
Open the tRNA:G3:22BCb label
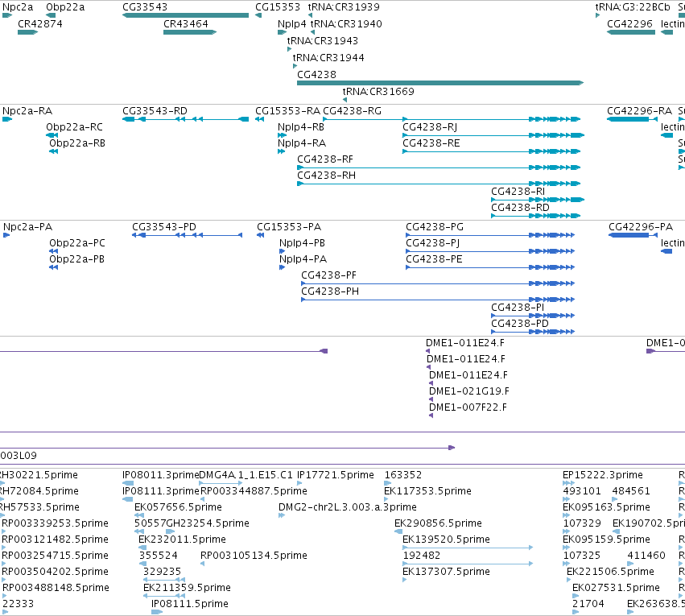point(633,7)
